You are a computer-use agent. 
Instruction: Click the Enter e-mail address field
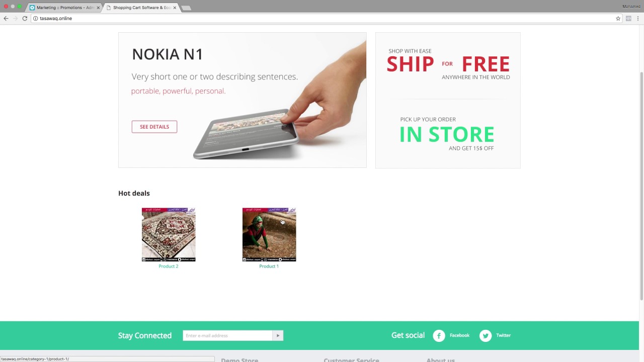(228, 335)
